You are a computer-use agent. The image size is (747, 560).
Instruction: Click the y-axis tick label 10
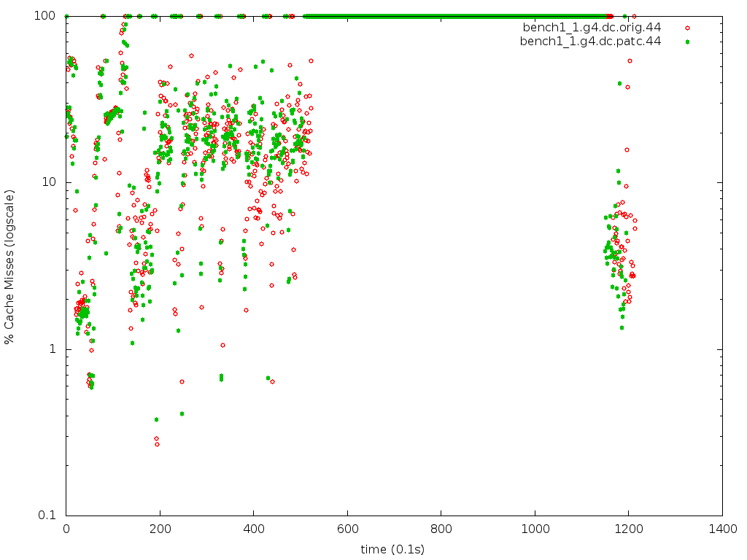point(53,182)
